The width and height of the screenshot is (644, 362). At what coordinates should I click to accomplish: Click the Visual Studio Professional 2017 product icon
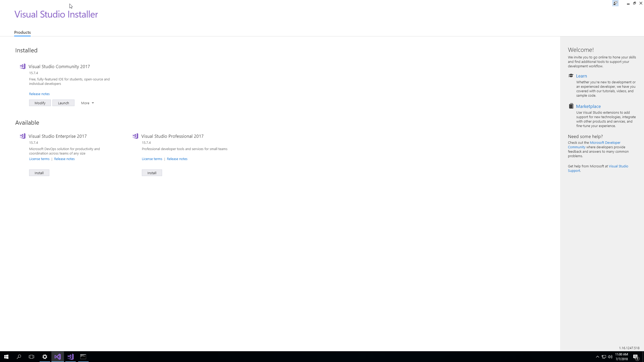[x=135, y=136]
